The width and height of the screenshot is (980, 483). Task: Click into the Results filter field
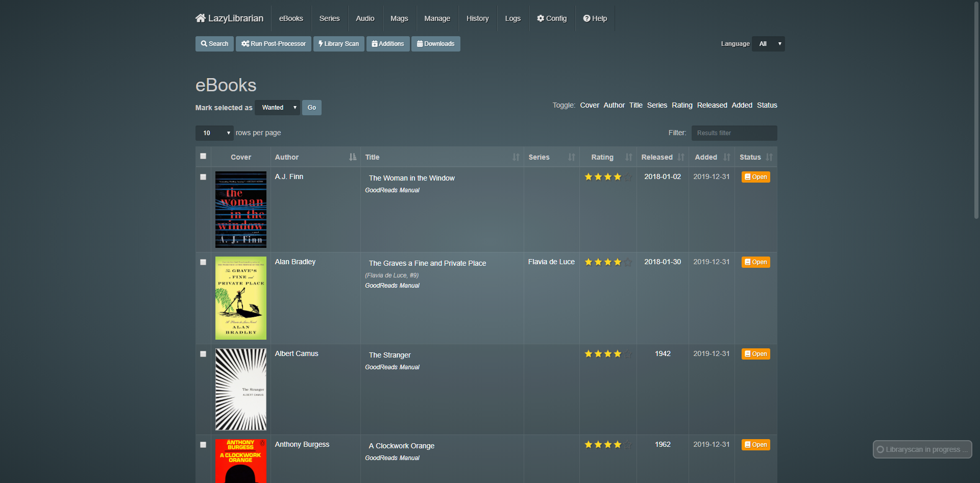click(x=734, y=133)
